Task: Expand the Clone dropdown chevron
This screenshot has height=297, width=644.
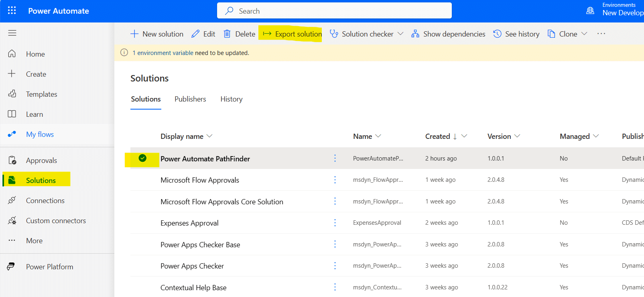Action: pos(584,34)
